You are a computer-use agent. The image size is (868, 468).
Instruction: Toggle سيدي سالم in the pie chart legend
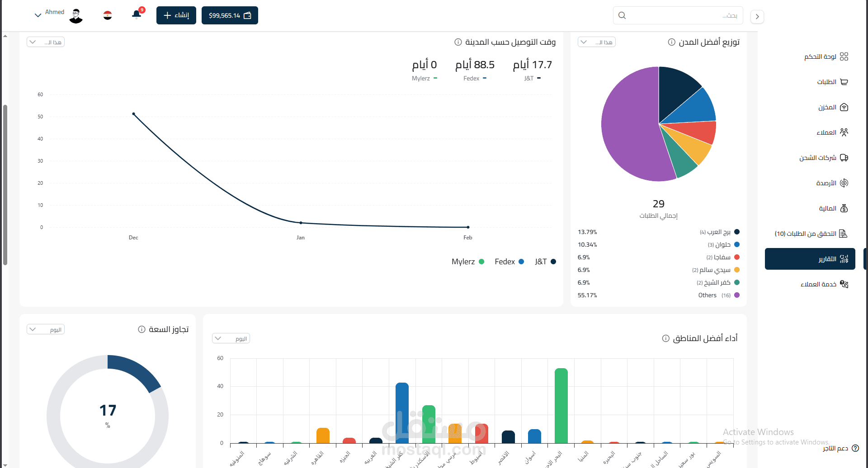click(x=716, y=270)
